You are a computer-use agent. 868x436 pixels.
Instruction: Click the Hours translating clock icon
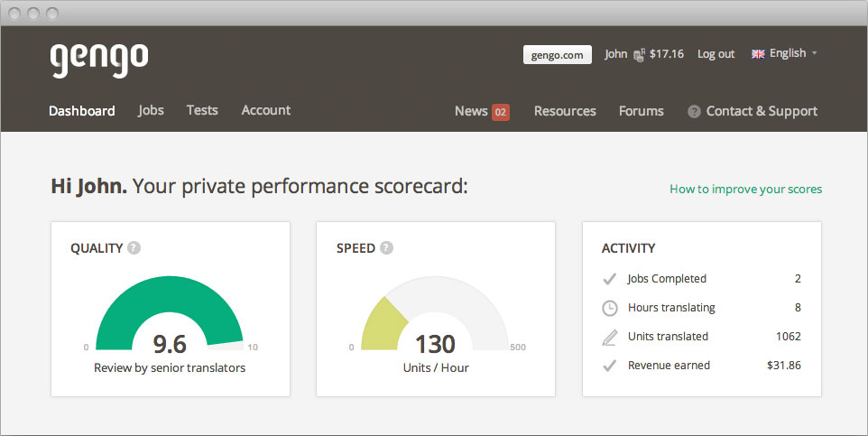pos(610,308)
